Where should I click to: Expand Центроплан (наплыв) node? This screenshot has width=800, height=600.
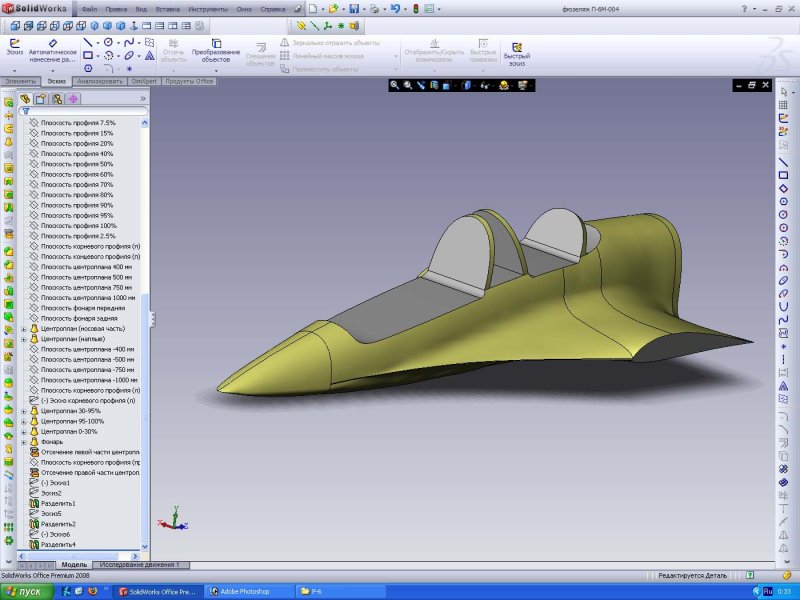[x=23, y=339]
